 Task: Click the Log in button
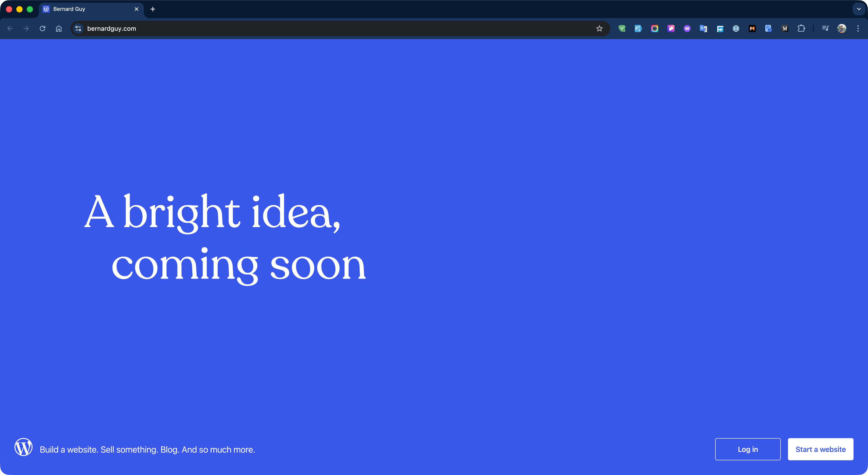[x=748, y=449]
